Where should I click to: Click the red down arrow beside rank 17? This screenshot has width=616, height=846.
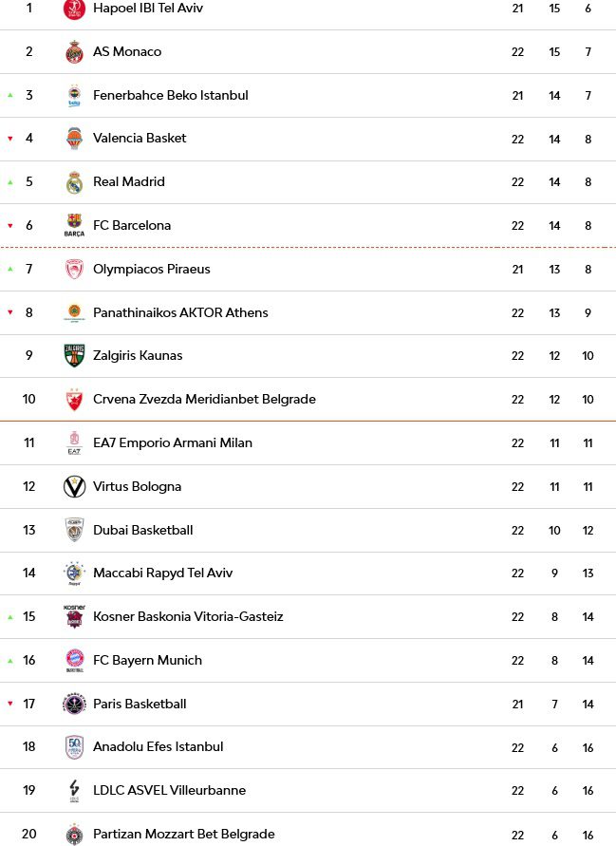10,704
